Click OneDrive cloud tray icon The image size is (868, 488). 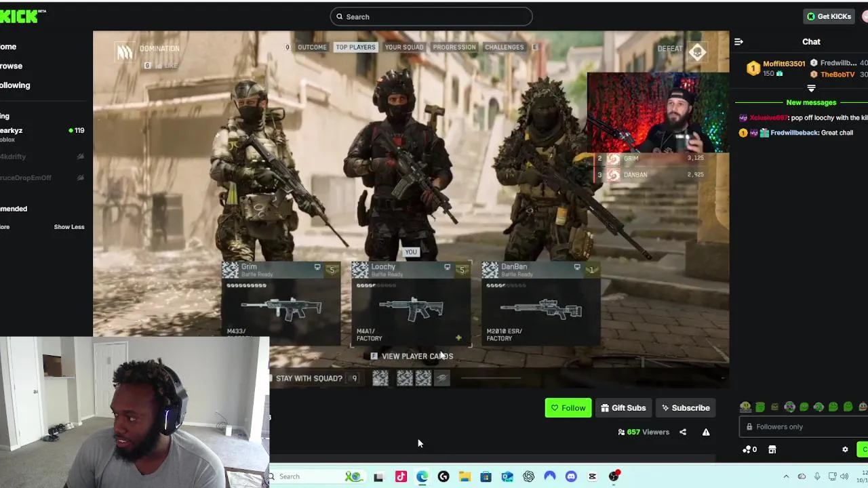(x=802, y=477)
